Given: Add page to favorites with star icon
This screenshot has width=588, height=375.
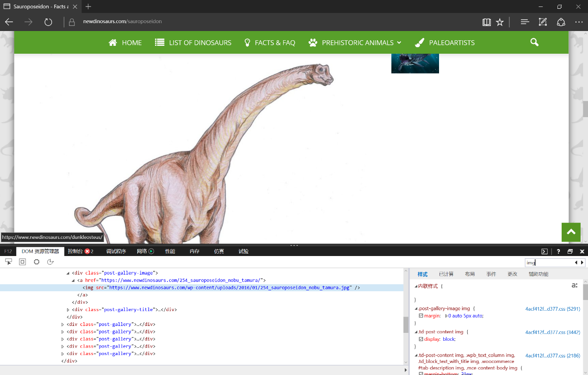Looking at the screenshot, I should click(500, 22).
